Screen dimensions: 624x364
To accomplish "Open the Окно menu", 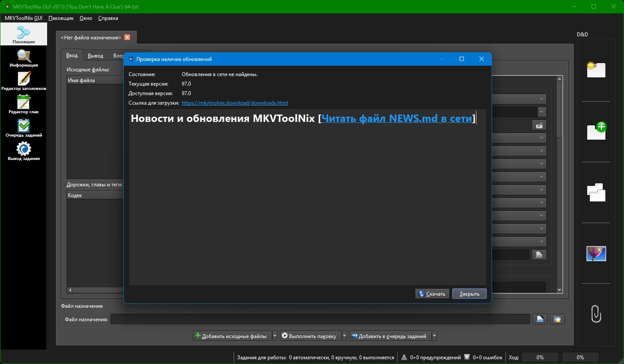I will pos(86,18).
